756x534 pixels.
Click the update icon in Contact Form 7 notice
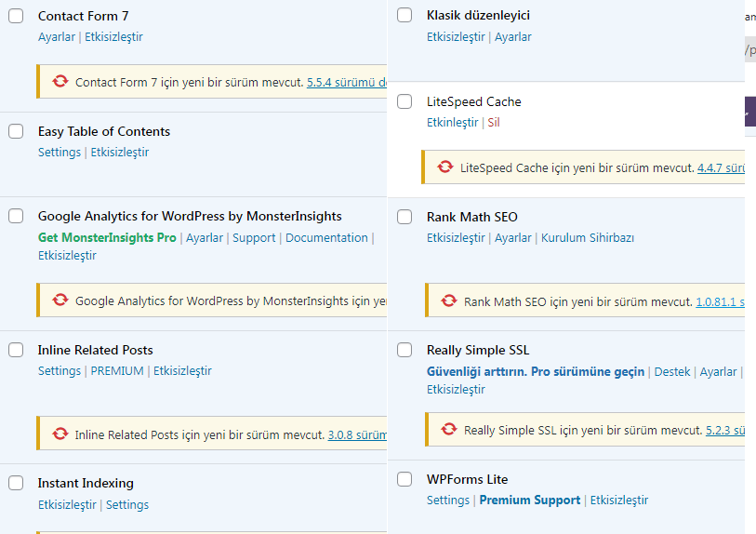(x=60, y=81)
